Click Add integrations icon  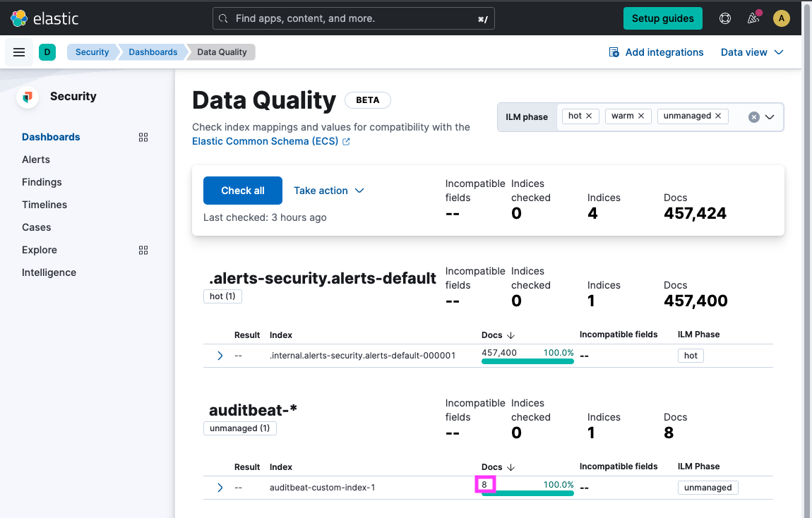click(x=614, y=52)
